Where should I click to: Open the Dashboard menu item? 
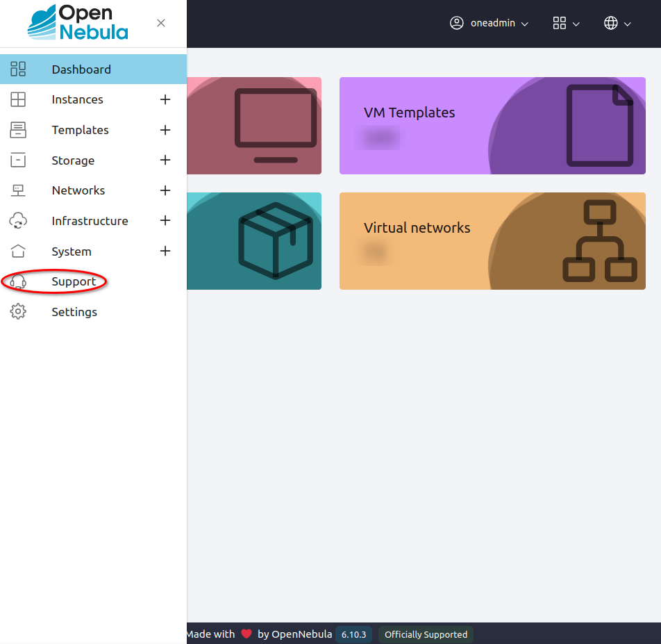tap(93, 69)
